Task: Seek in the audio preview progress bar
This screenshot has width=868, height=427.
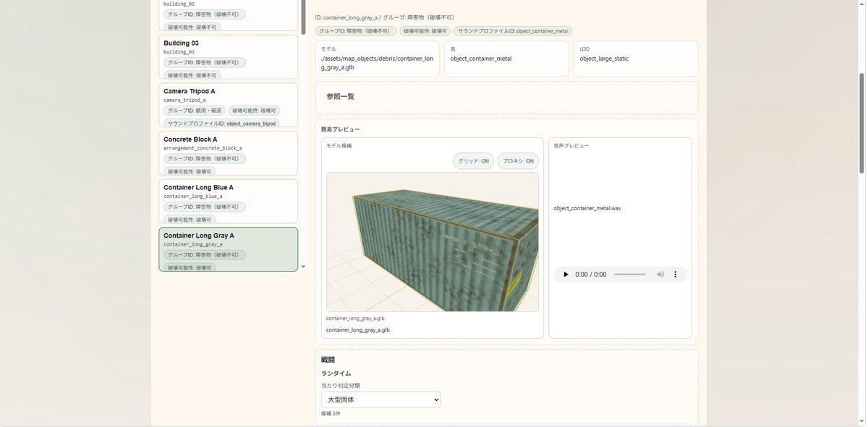Action: (x=629, y=275)
